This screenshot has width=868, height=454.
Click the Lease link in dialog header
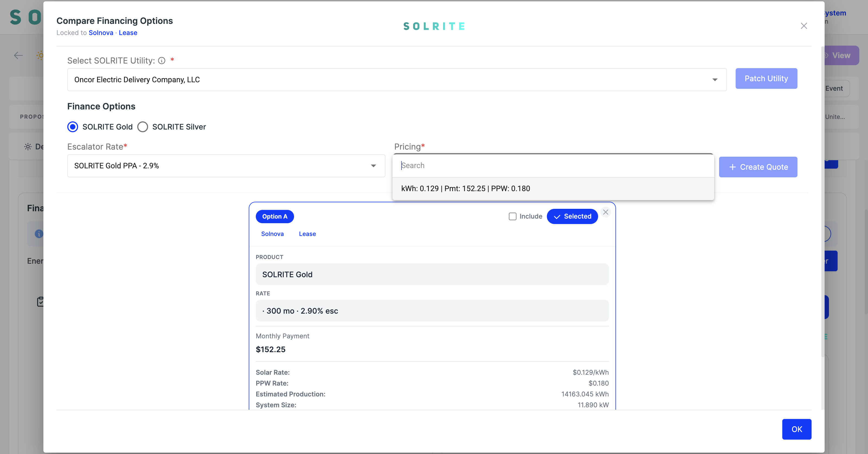[x=128, y=33]
